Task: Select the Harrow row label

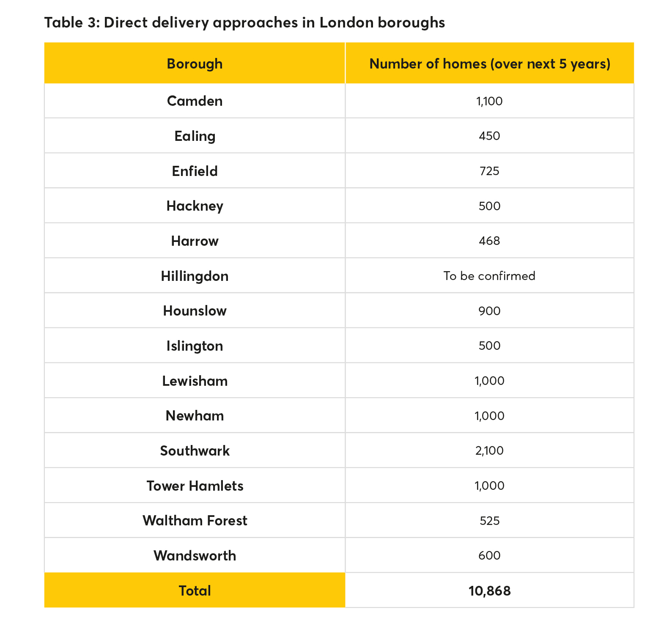Action: (195, 241)
